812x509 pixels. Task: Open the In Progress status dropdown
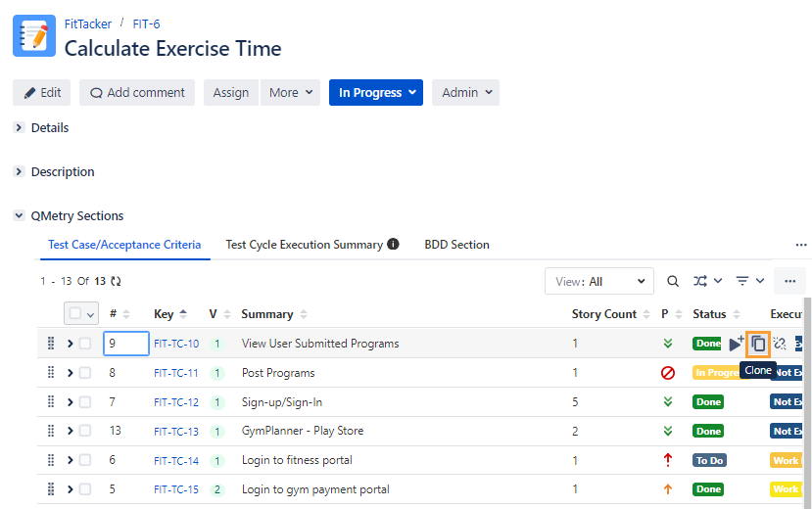tap(376, 93)
